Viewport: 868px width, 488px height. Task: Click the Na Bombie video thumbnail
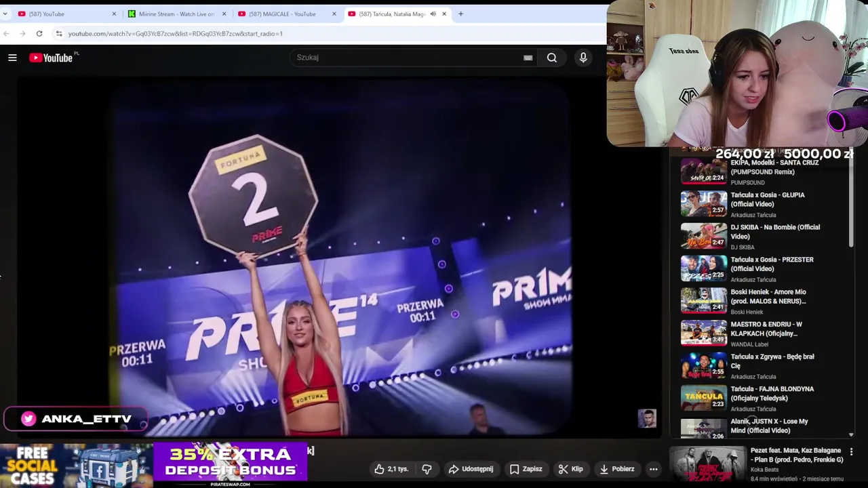point(704,237)
